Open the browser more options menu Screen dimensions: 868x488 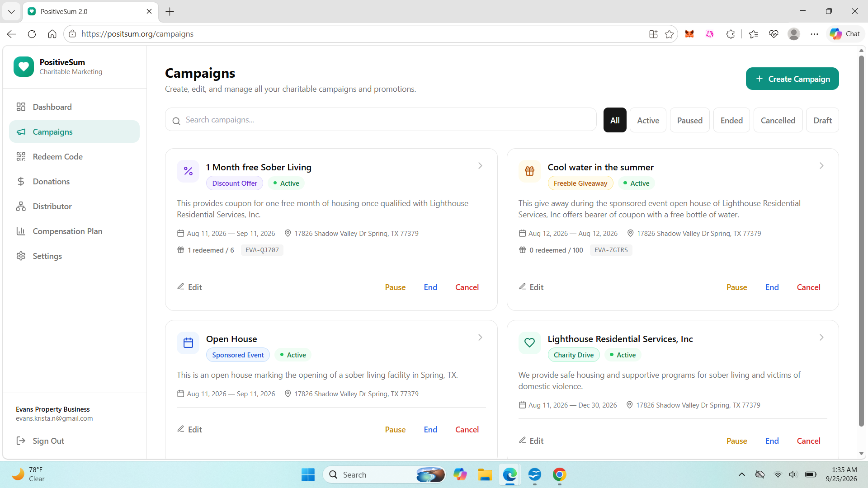point(814,34)
